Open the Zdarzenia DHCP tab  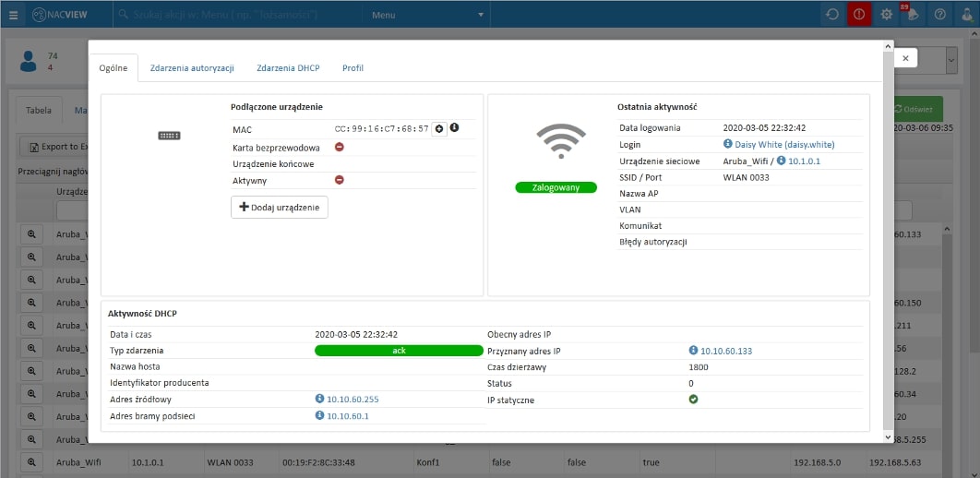tap(288, 68)
